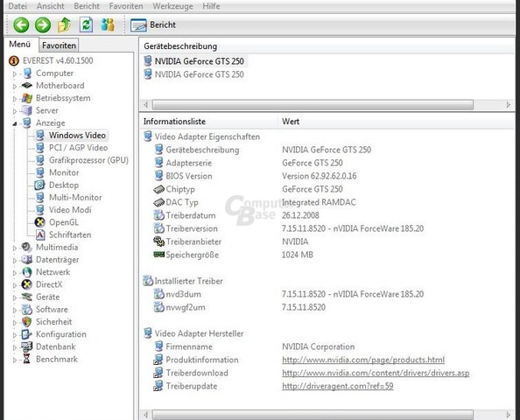Open the driveragent.com Treiberupdate link
Image resolution: width=520 pixels, height=420 pixels.
click(x=338, y=386)
